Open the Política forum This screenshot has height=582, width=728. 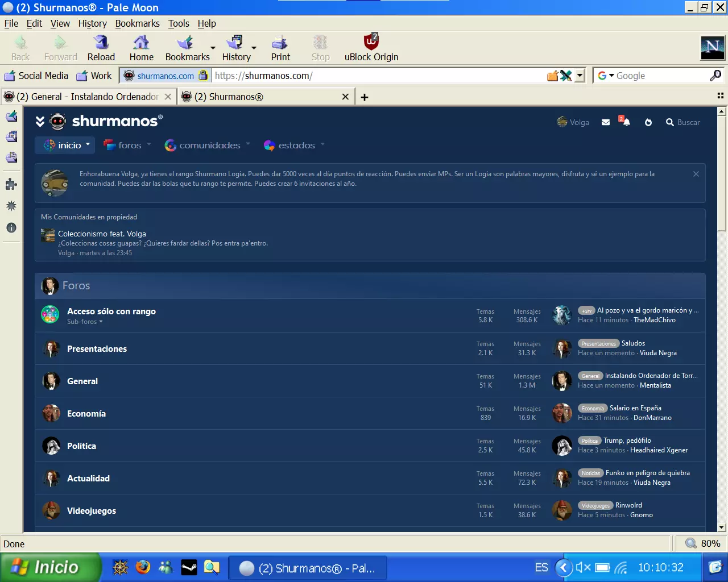click(x=81, y=446)
